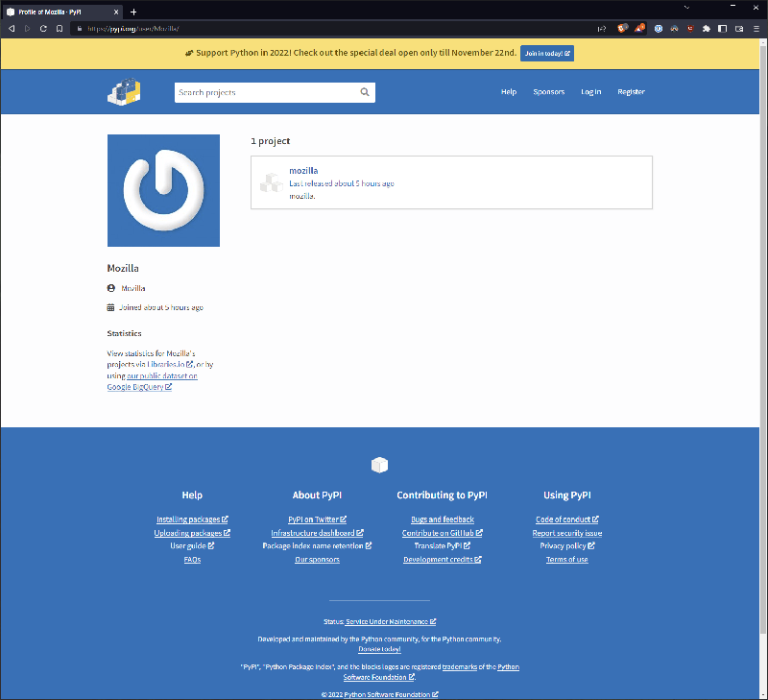
Task: Click the copyright Python Software Foundation link
Action: [x=391, y=694]
